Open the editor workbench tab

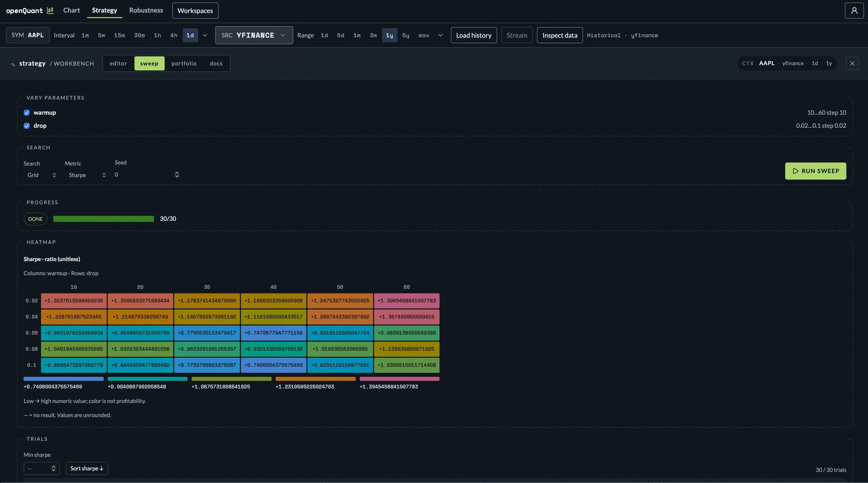coord(118,63)
